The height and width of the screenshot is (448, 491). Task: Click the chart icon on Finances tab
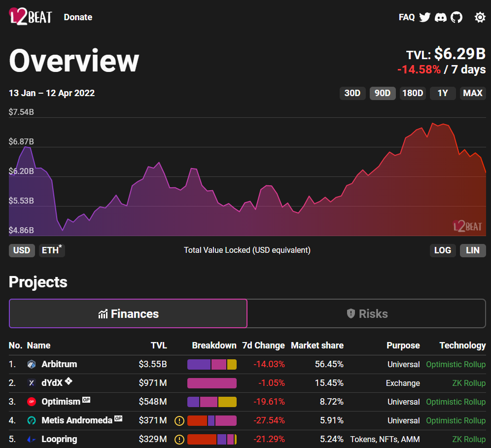(x=103, y=313)
